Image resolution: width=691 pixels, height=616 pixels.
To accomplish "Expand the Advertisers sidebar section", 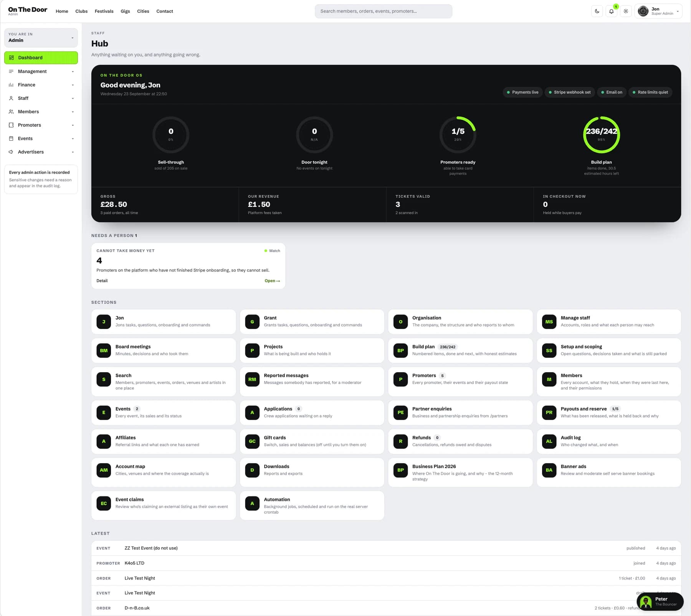I will click(41, 152).
